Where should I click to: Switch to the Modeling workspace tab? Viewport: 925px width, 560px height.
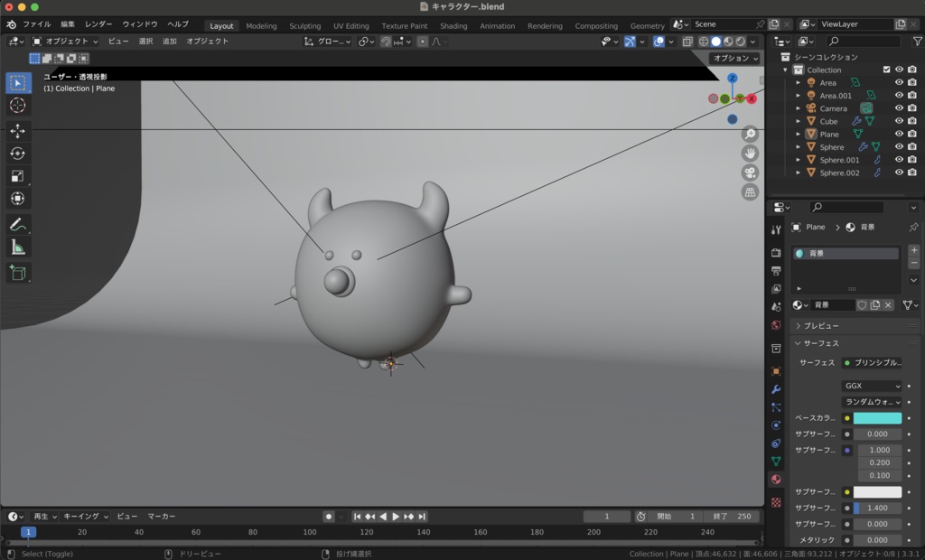[261, 25]
